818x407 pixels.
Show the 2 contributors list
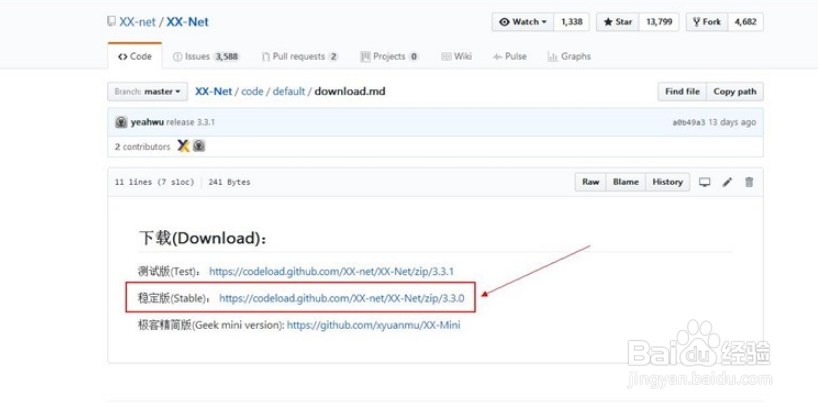[142, 147]
